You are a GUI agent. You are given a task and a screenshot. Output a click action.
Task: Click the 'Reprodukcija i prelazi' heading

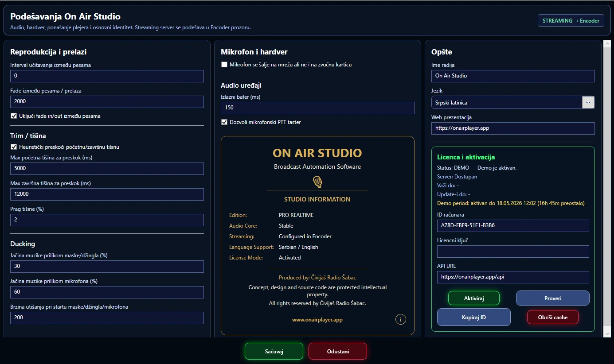tap(48, 52)
